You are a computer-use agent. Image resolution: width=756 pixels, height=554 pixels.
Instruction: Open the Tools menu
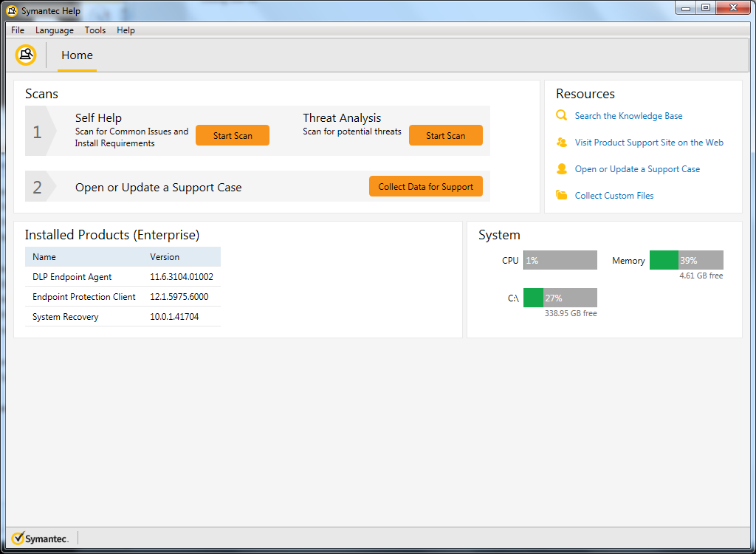click(95, 30)
